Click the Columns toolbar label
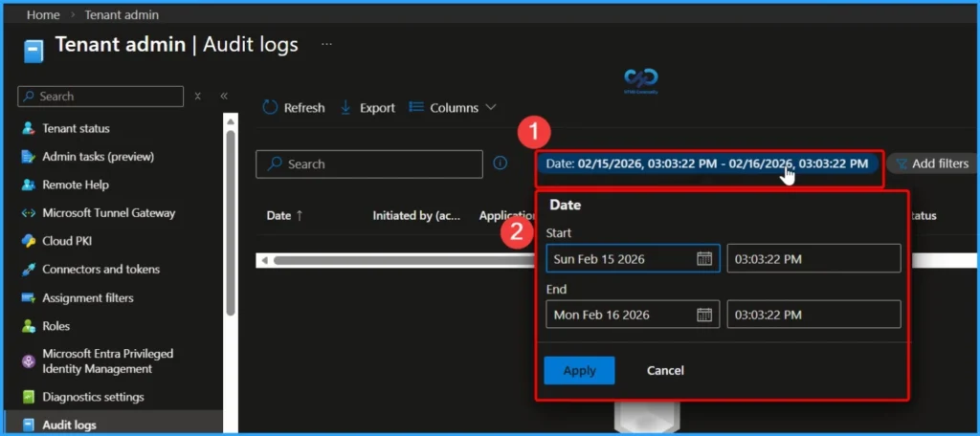The width and height of the screenshot is (980, 436). tap(455, 108)
